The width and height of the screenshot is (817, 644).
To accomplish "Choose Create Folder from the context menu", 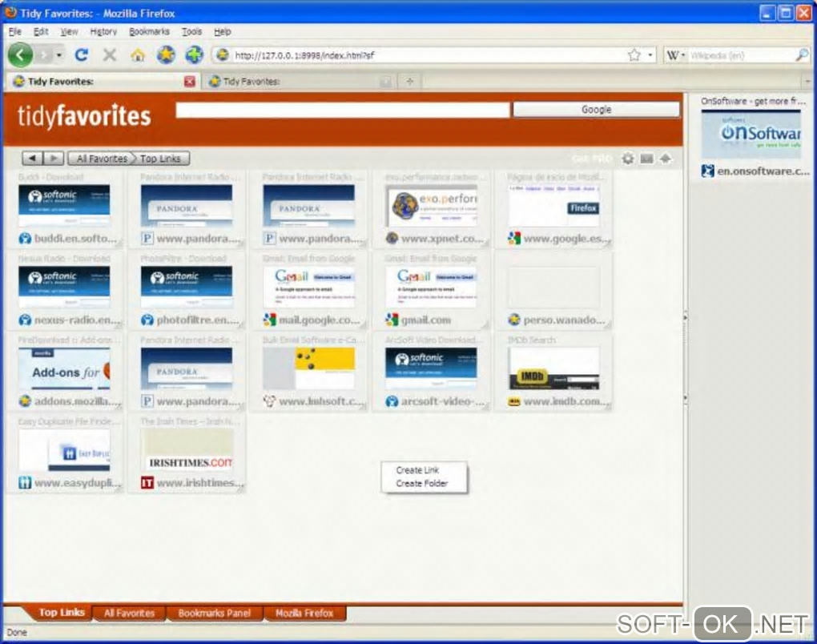I will (x=424, y=484).
